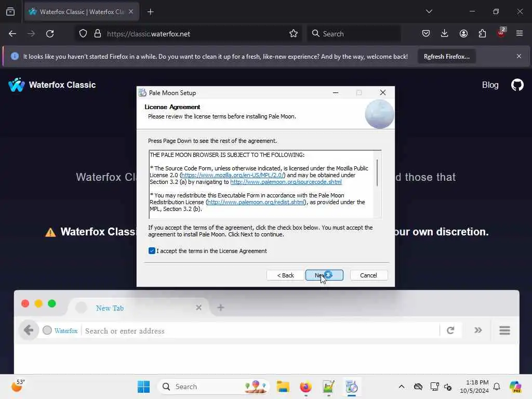
Task: Click the red extension icon with badge
Action: tap(501, 33)
